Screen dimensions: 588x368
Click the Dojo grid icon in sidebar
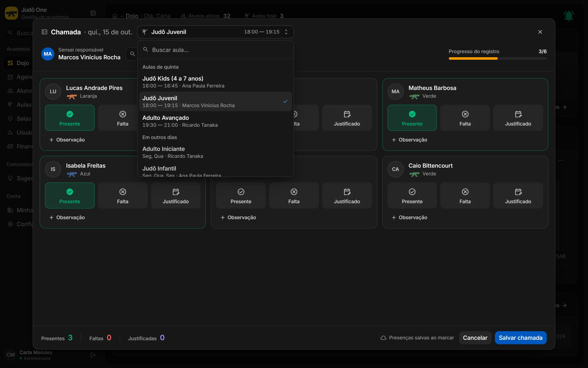(x=10, y=63)
